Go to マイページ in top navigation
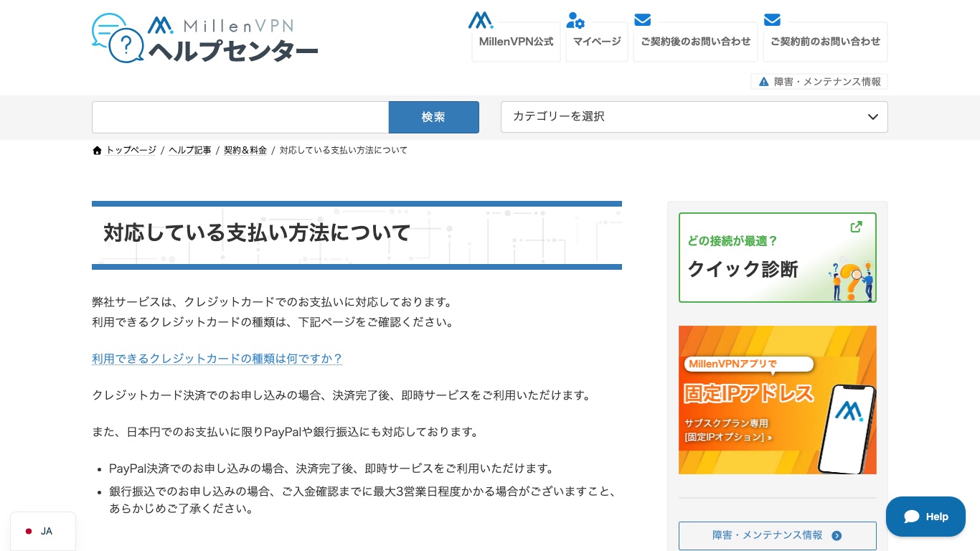The width and height of the screenshot is (980, 551). [597, 42]
